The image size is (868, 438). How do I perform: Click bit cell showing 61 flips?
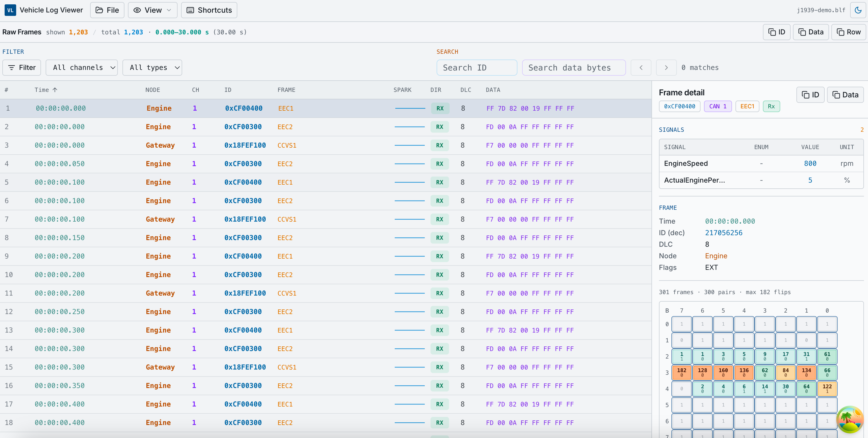827,356
